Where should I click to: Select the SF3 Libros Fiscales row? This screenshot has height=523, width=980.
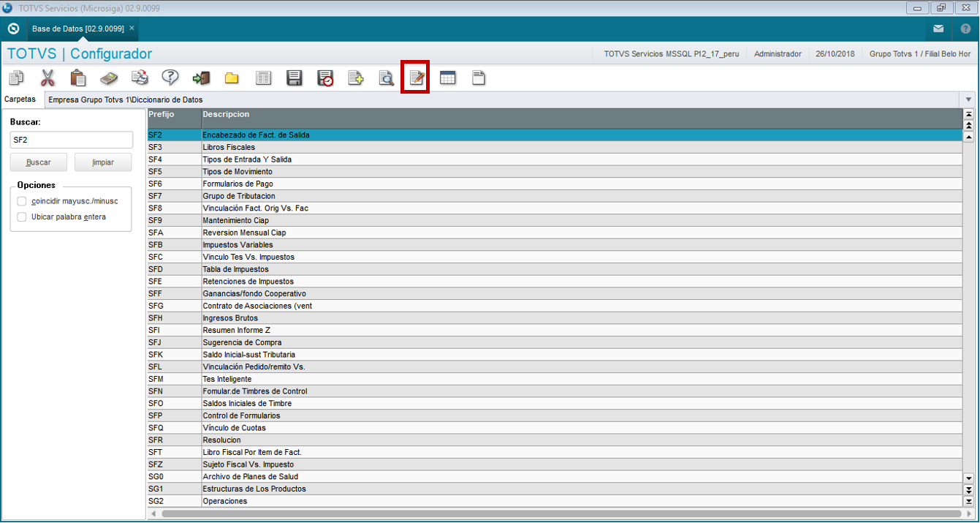[x=555, y=147]
